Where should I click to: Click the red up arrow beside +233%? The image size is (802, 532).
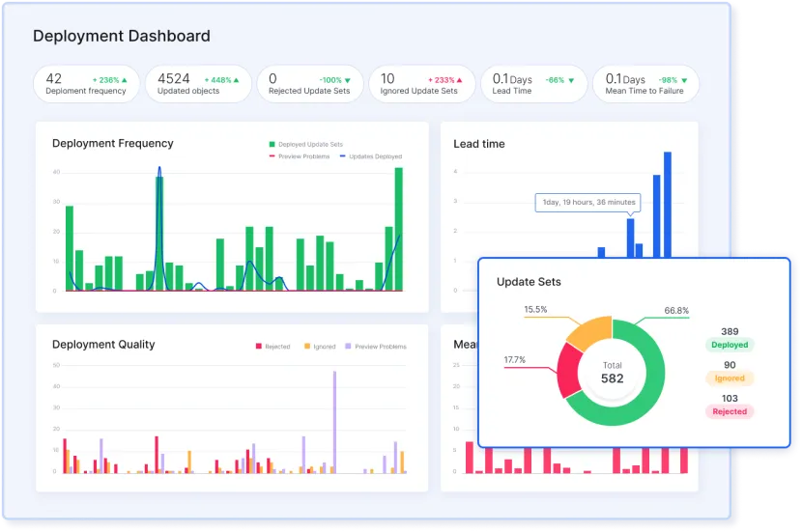coord(459,80)
